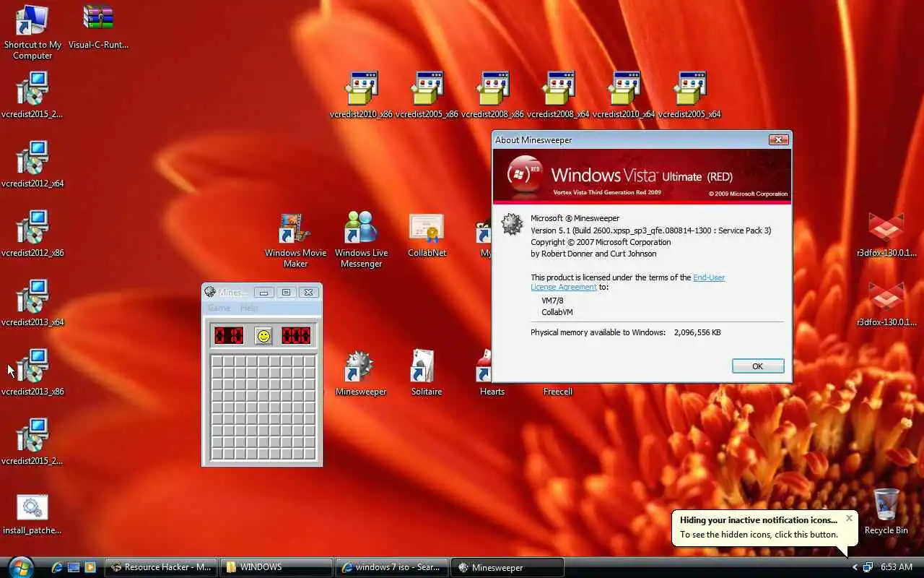Switch to 'windows 7 iso - Sear...' taskbar button

coord(392,567)
